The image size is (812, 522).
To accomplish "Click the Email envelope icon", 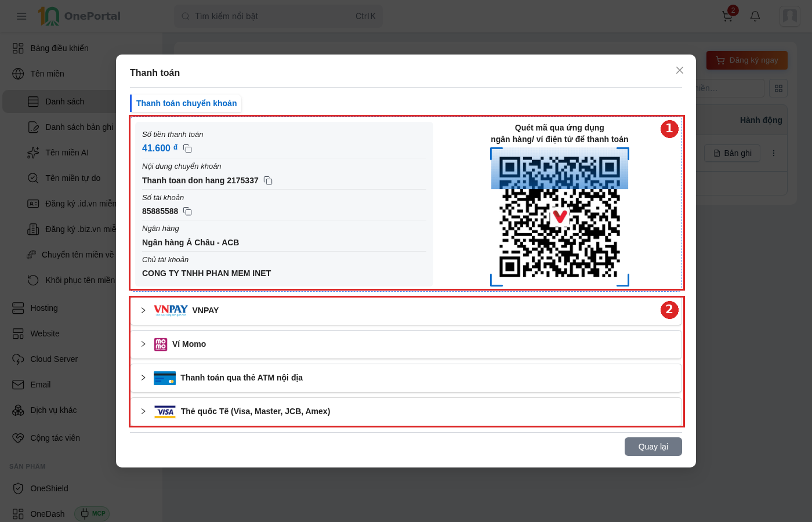I will (x=18, y=385).
